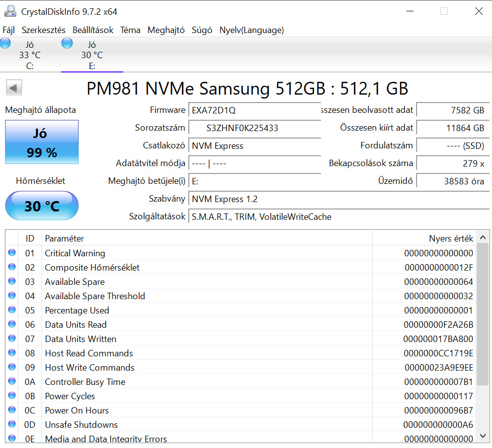Click status dot for Host Read Commands
The width and height of the screenshot is (492, 448).
[x=12, y=352]
